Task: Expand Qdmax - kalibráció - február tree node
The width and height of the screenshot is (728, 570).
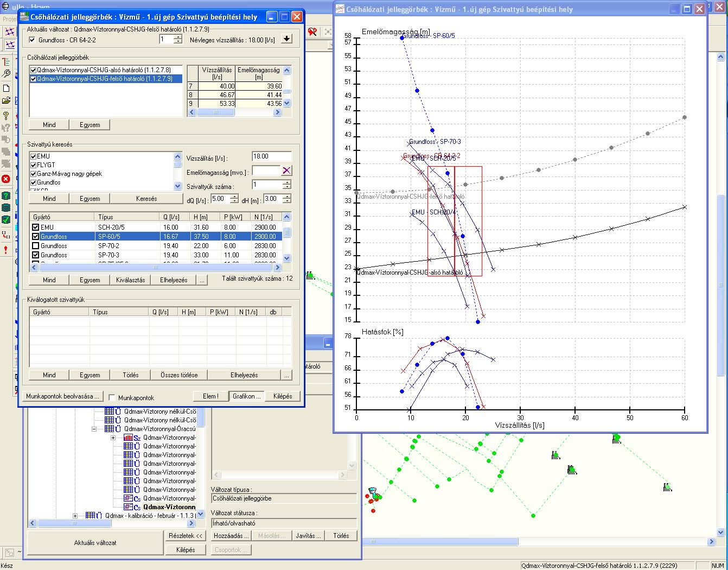Action: point(75,516)
